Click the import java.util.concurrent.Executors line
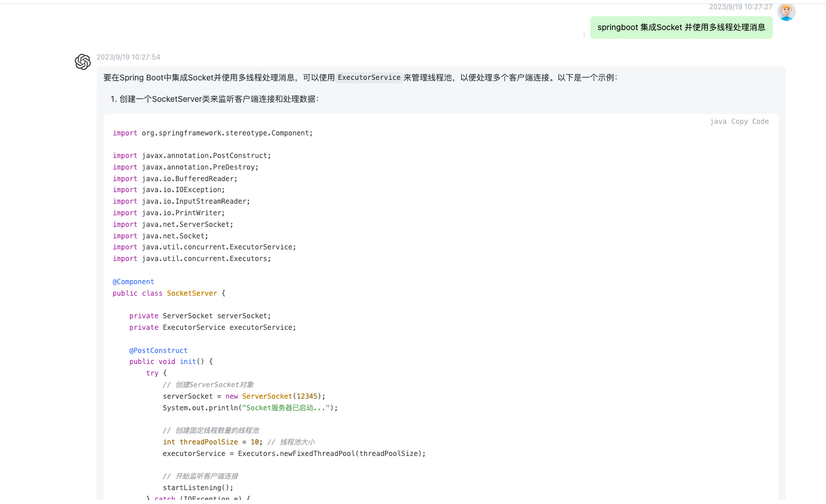The width and height of the screenshot is (826, 504). (x=192, y=259)
